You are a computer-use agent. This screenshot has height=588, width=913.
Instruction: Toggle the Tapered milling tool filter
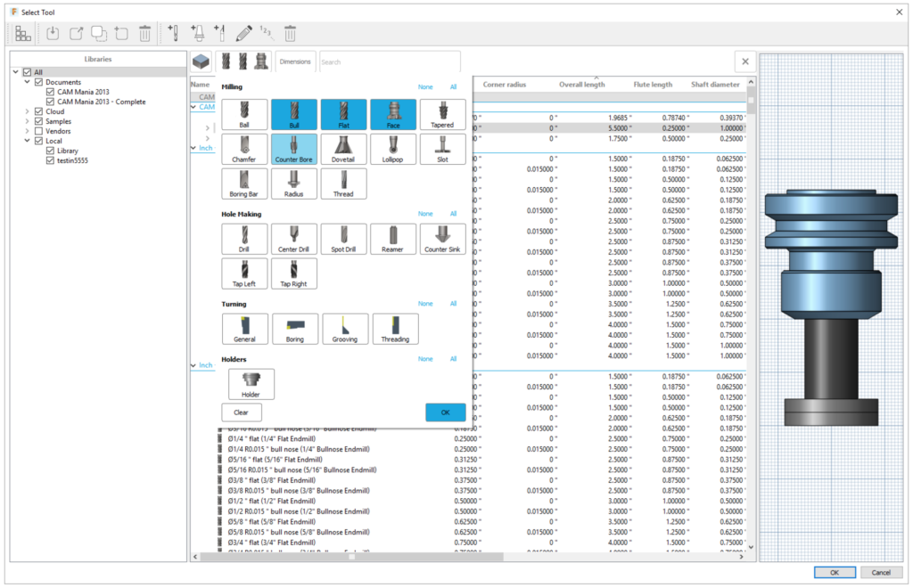click(x=442, y=114)
